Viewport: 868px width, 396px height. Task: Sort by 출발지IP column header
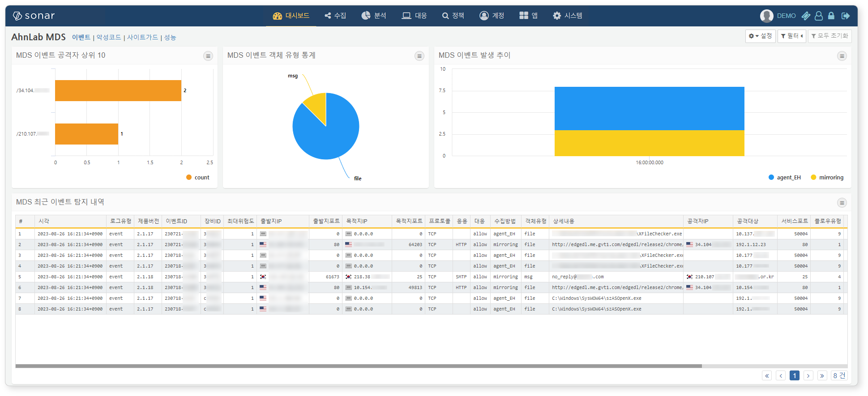[283, 221]
